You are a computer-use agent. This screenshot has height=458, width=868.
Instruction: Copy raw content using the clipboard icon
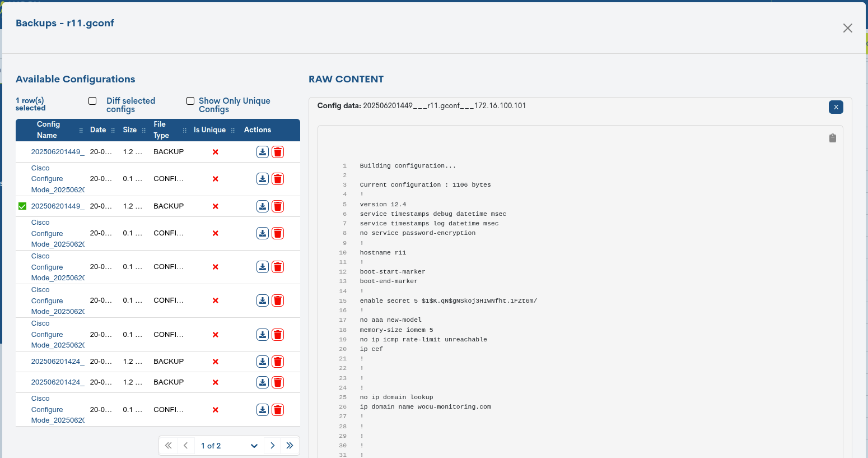[x=832, y=138]
